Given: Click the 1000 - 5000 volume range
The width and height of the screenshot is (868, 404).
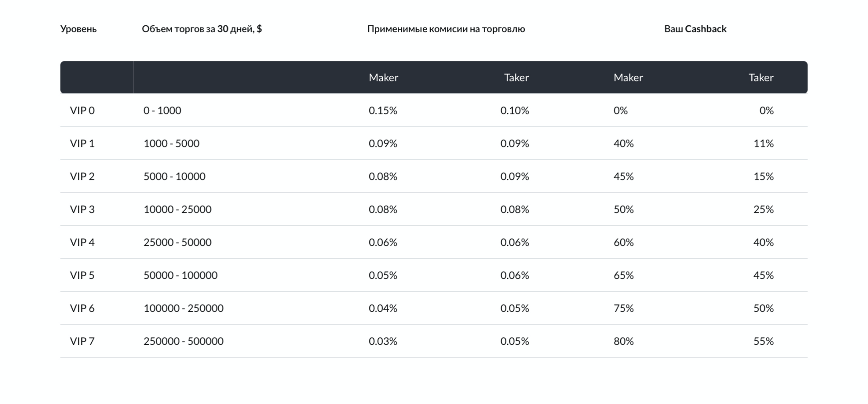Looking at the screenshot, I should tap(171, 144).
